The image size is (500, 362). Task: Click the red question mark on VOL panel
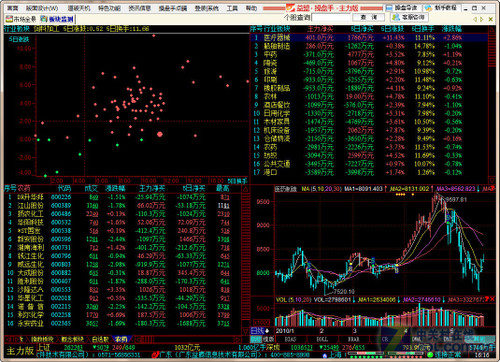486,299
